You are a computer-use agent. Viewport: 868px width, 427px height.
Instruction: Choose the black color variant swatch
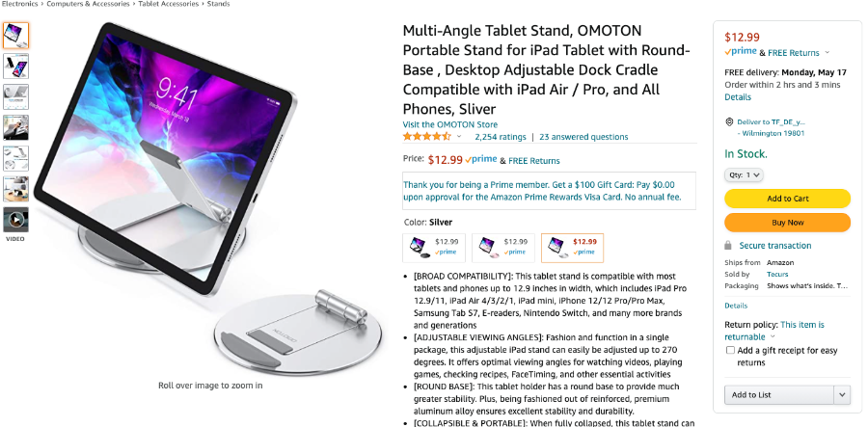[x=434, y=248]
